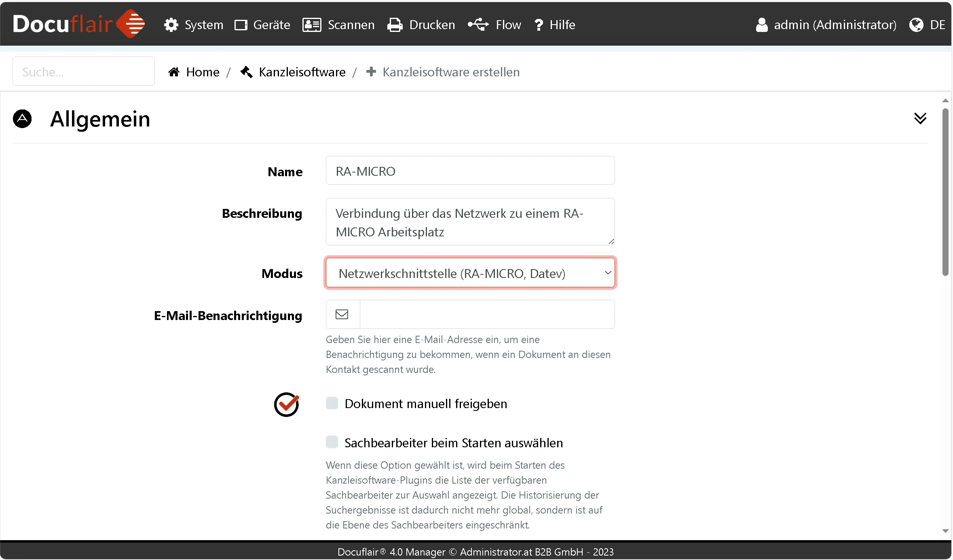Click the Home breadcrumb link
953x560 pixels.
(203, 72)
